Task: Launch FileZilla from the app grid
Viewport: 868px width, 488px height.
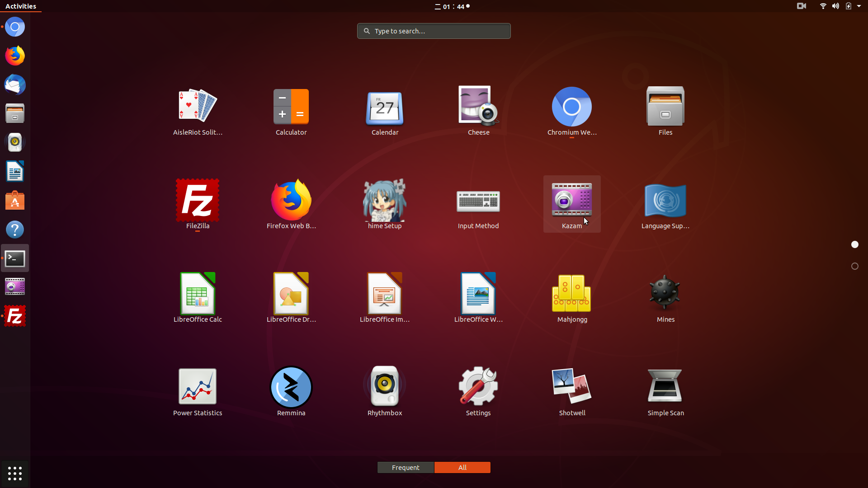Action: coord(198,204)
